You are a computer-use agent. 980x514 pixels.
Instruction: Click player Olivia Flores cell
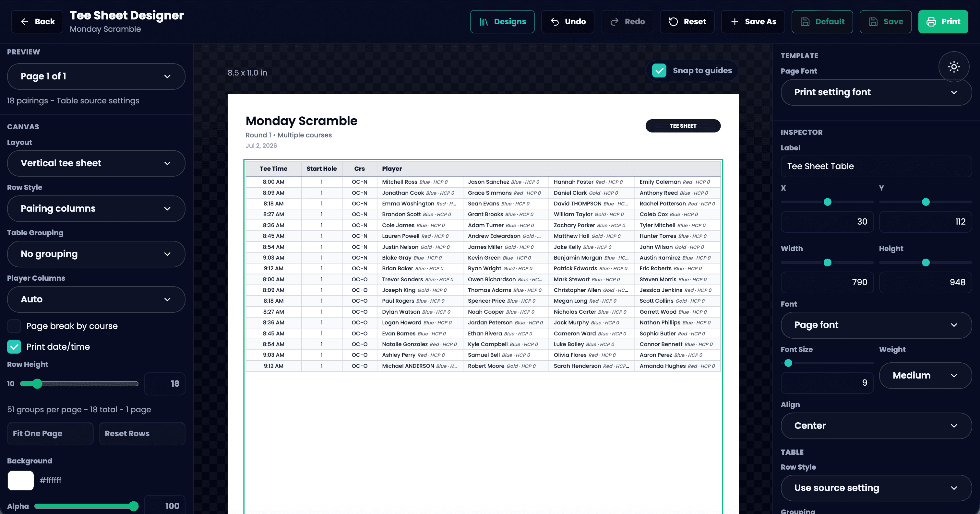point(592,355)
